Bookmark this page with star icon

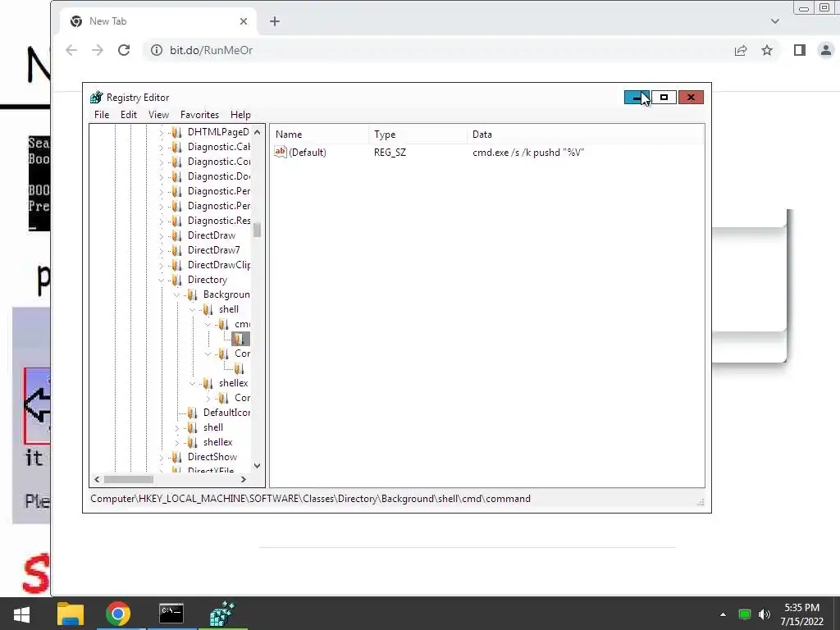pyautogui.click(x=767, y=50)
